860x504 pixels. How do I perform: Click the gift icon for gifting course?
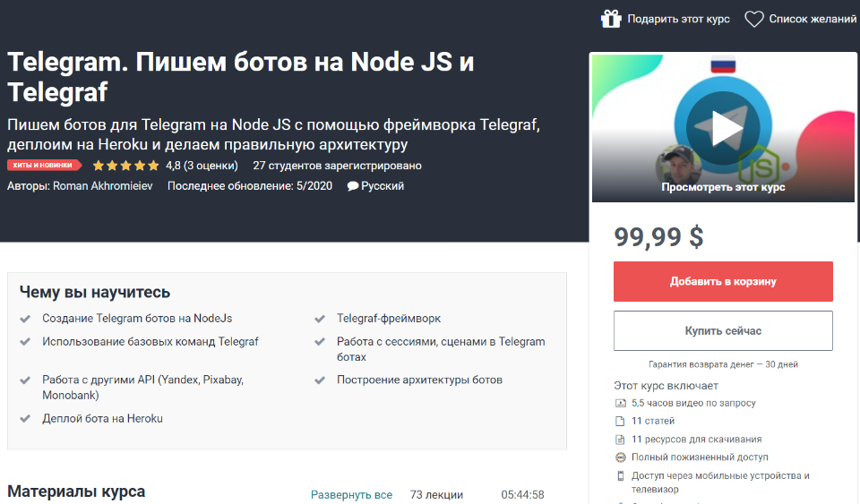[x=611, y=19]
